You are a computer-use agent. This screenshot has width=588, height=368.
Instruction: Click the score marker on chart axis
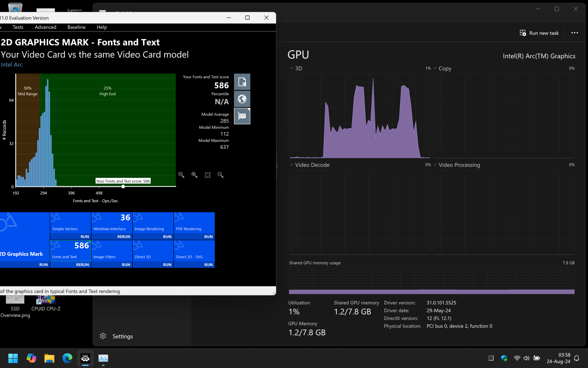123,186
